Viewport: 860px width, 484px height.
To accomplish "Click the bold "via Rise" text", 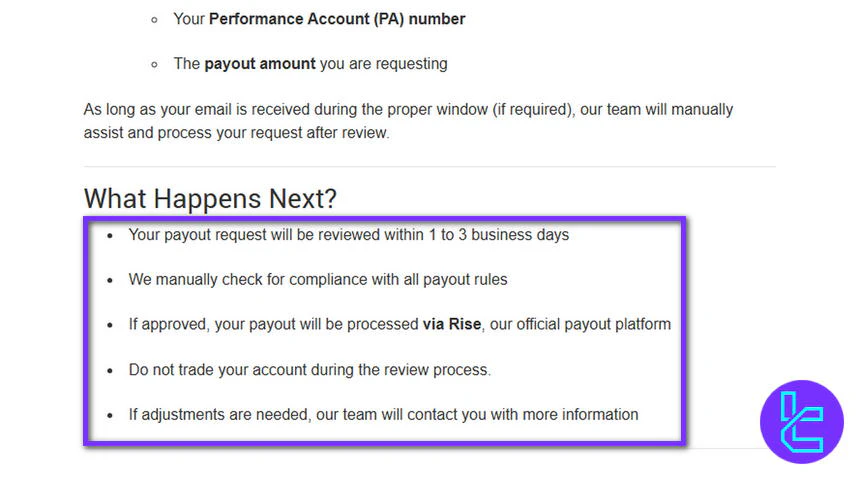I will [452, 324].
